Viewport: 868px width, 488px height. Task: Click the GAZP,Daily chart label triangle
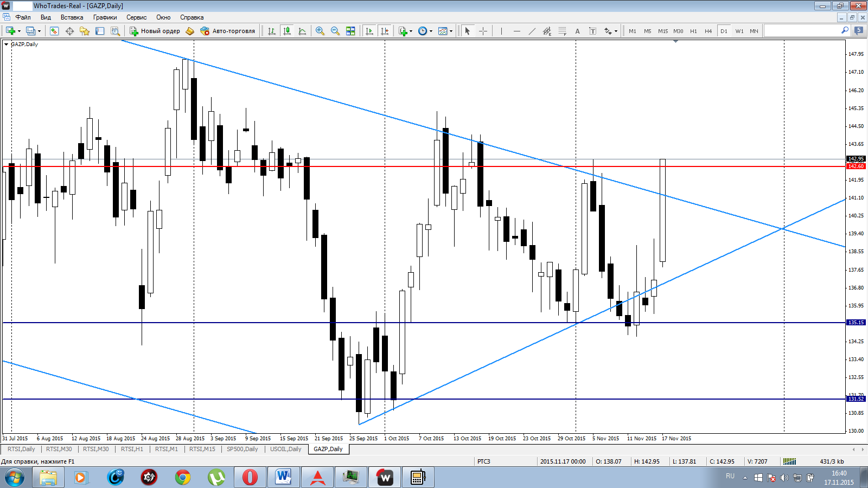pyautogui.click(x=6, y=44)
